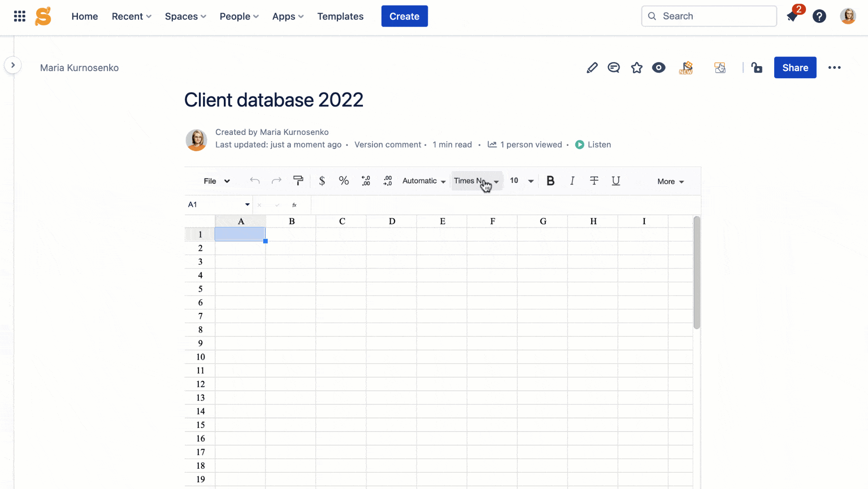Click the Share button
Screen dimensions: 868x489
click(x=795, y=67)
